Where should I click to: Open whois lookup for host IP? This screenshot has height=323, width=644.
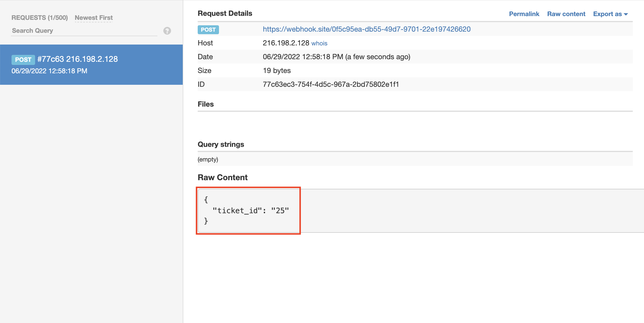point(319,43)
